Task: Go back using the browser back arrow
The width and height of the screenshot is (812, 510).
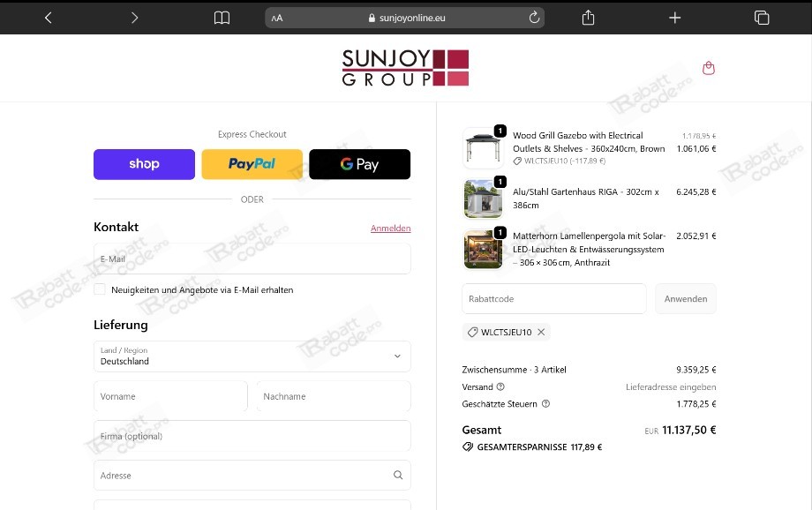Action: (x=49, y=18)
